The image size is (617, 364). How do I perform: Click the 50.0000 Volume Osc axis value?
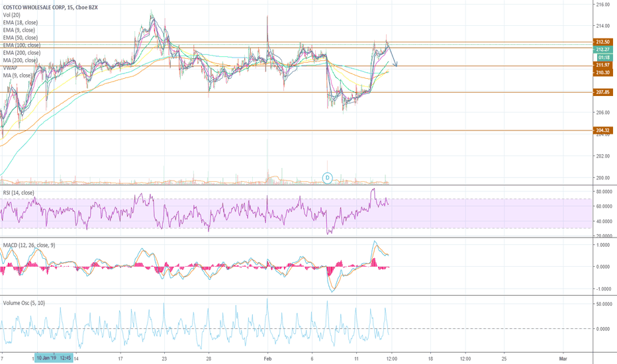(x=604, y=304)
